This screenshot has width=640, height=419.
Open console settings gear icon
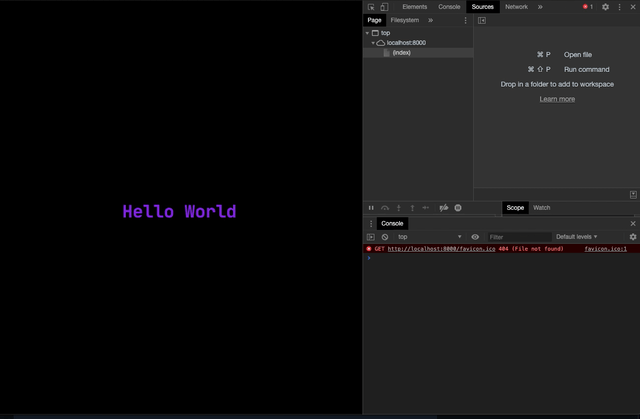633,237
